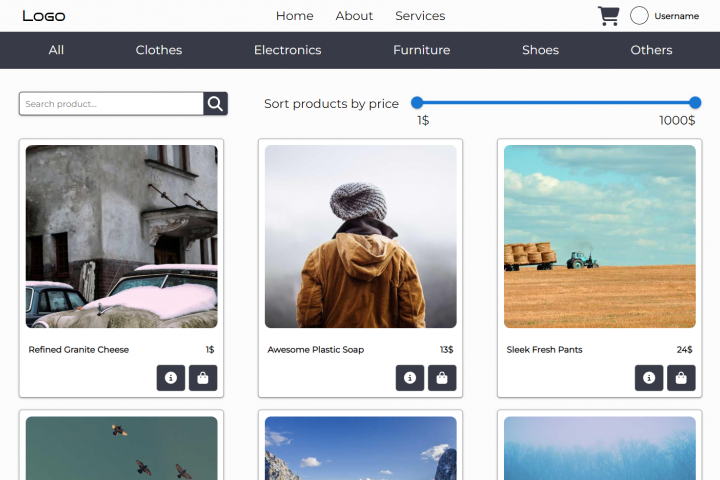Open the Services page
This screenshot has width=720, height=480.
click(x=420, y=16)
